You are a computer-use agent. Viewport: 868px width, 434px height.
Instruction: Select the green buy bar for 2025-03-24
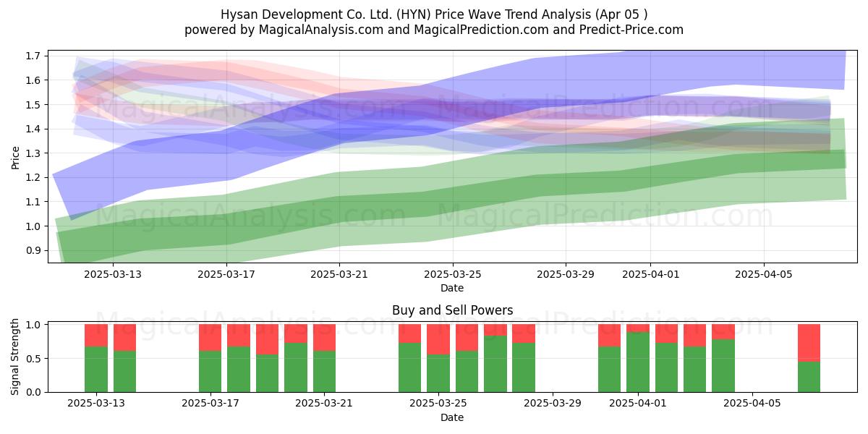tap(410, 367)
